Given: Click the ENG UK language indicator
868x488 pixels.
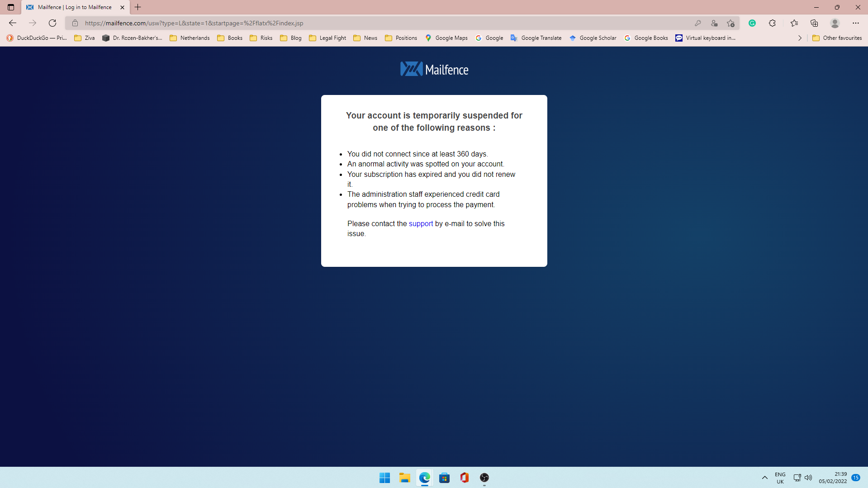Looking at the screenshot, I should [x=780, y=478].
